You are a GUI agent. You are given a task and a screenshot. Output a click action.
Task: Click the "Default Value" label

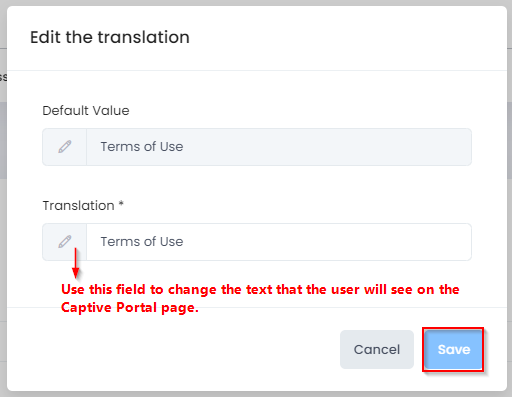(x=86, y=111)
